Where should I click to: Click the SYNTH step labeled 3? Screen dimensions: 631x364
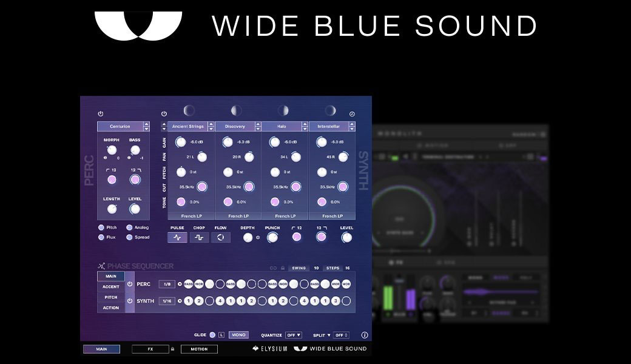coord(336,301)
